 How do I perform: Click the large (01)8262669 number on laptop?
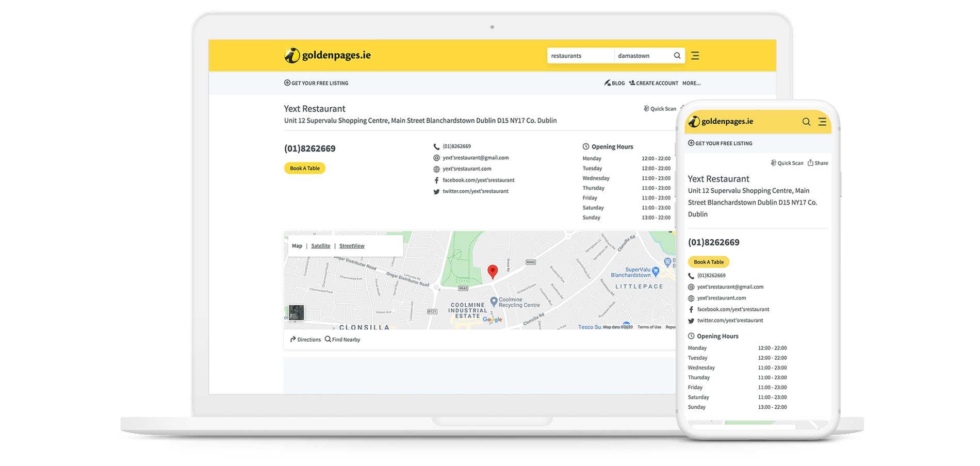(309, 148)
